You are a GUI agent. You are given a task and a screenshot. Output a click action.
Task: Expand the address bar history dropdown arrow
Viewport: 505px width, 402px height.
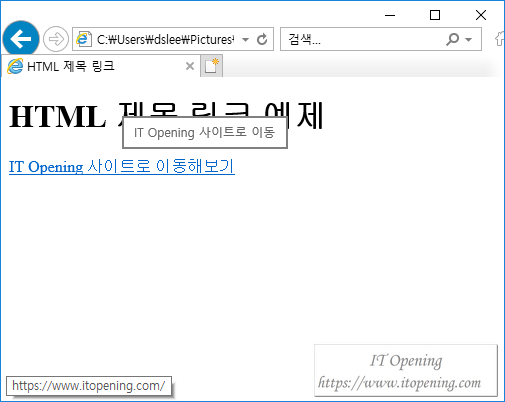245,40
